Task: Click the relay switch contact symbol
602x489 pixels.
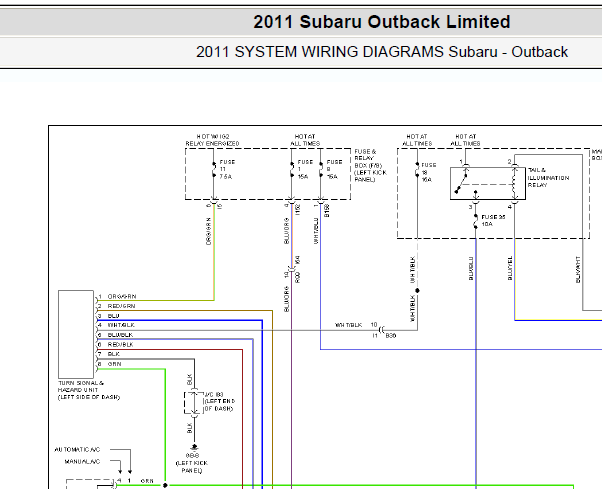Action: click(x=462, y=183)
